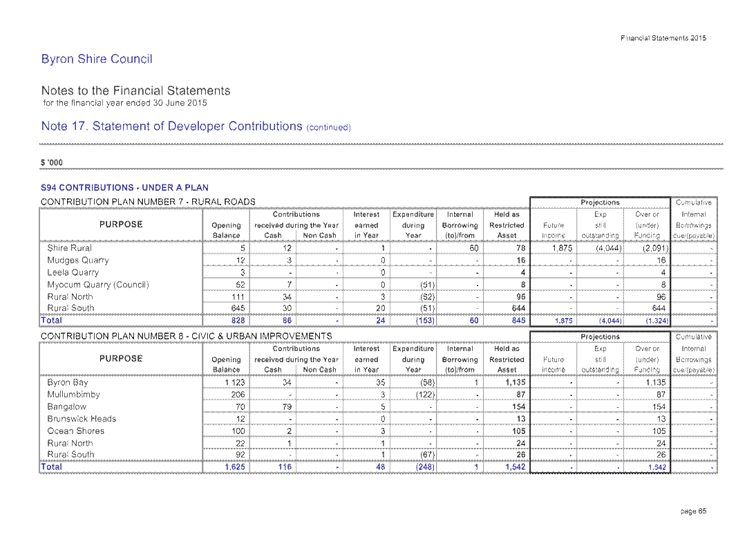Select the 'Brunswick Heads' row label
The height and width of the screenshot is (535, 756).
click(x=82, y=419)
